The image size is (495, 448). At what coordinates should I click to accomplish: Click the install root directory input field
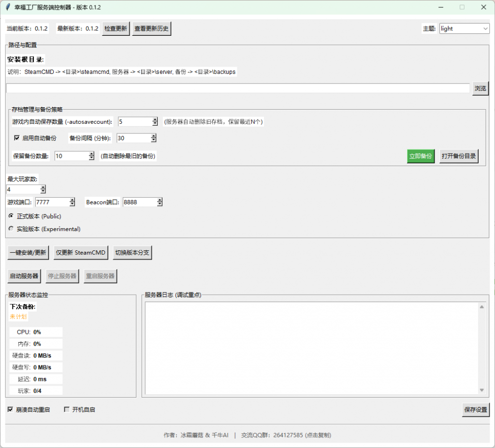click(x=237, y=88)
